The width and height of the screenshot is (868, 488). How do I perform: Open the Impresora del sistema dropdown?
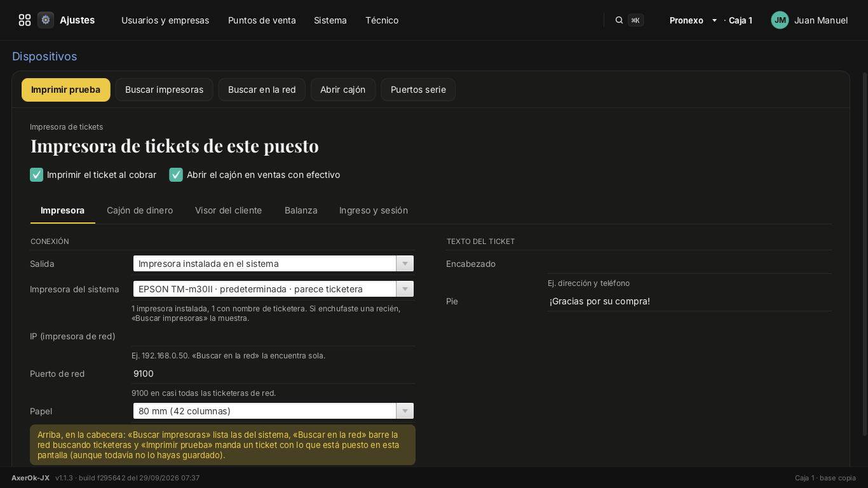[273, 289]
